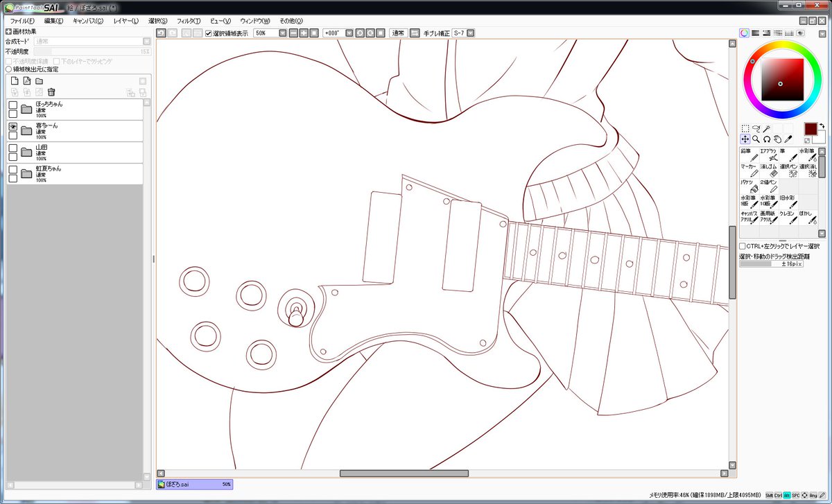
Task: Select the 喜多ーん layer folder row
Action: coord(75,131)
